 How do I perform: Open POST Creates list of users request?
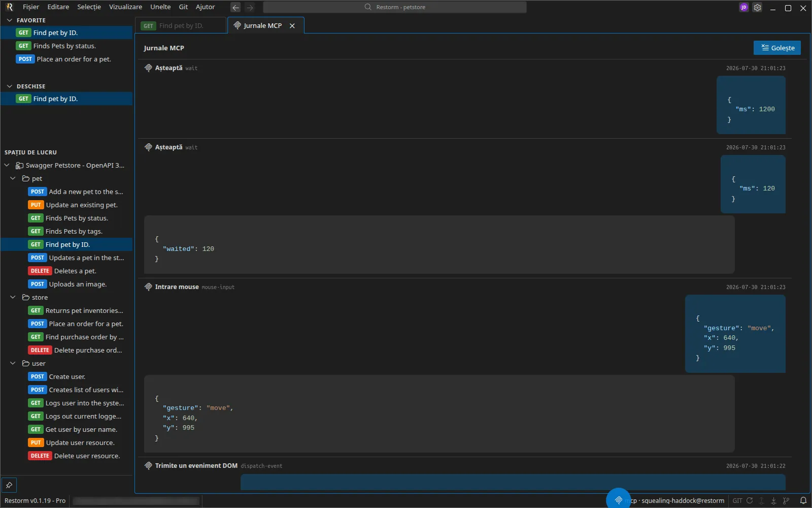[66, 390]
